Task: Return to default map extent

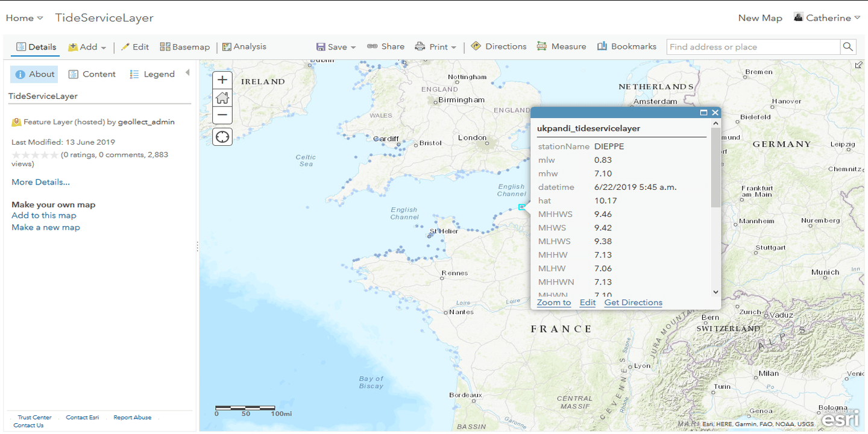Action: [x=222, y=97]
